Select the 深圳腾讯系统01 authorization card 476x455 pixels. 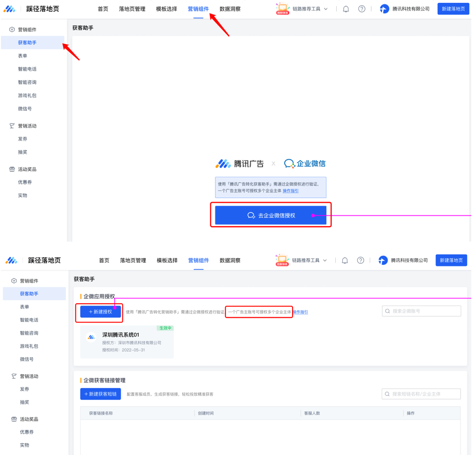127,342
